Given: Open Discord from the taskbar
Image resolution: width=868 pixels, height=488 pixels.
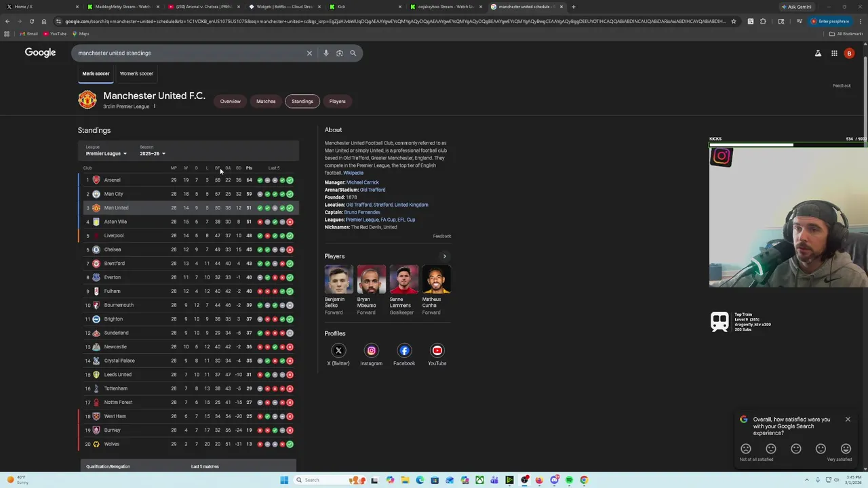Looking at the screenshot, I should [x=554, y=480].
